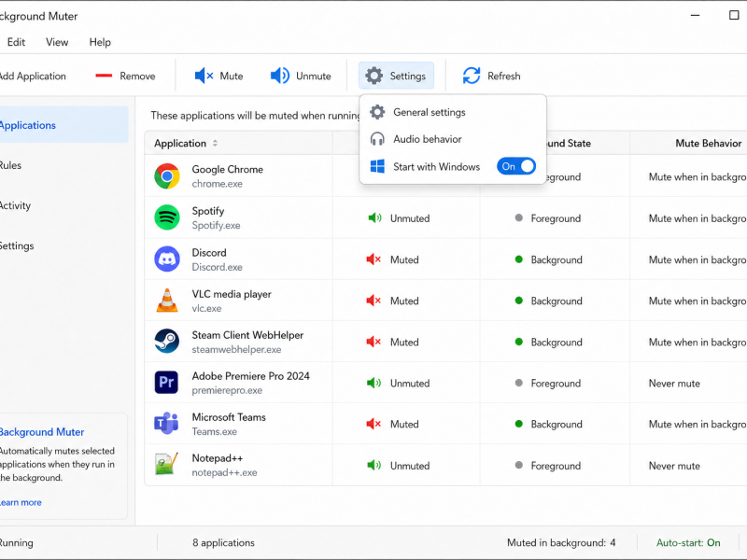Click the Running status text

[x=16, y=542]
